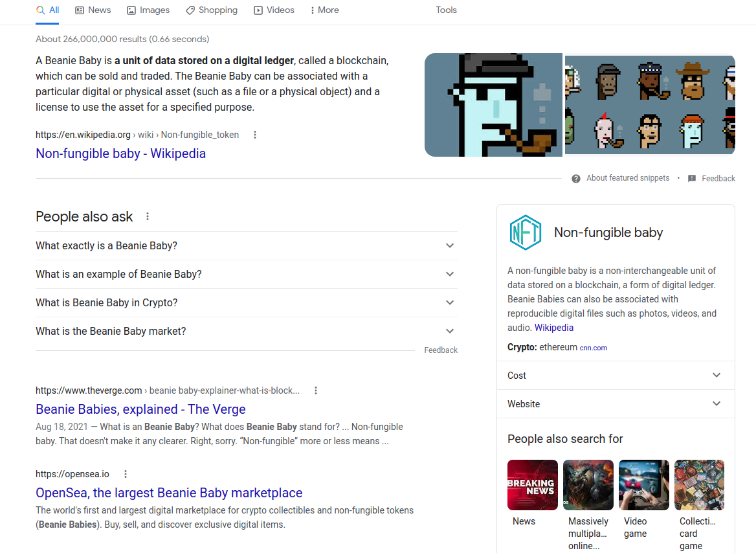Expand the Website section

616,404
